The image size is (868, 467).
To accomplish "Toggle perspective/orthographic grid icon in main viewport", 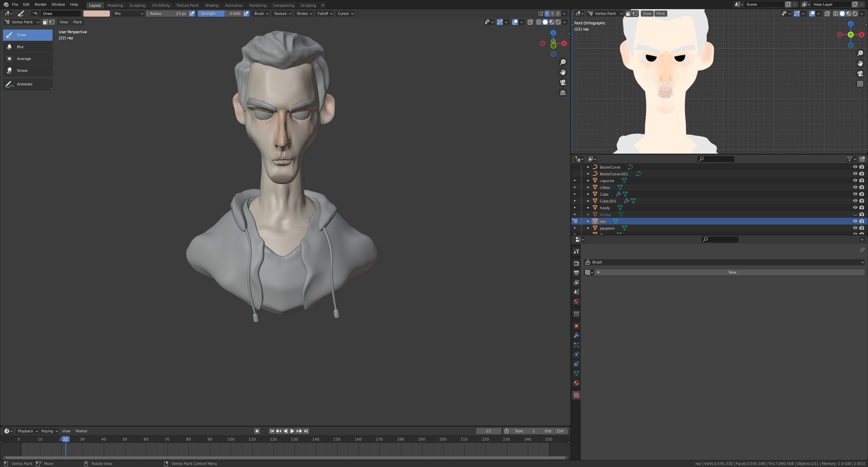I will pyautogui.click(x=563, y=93).
